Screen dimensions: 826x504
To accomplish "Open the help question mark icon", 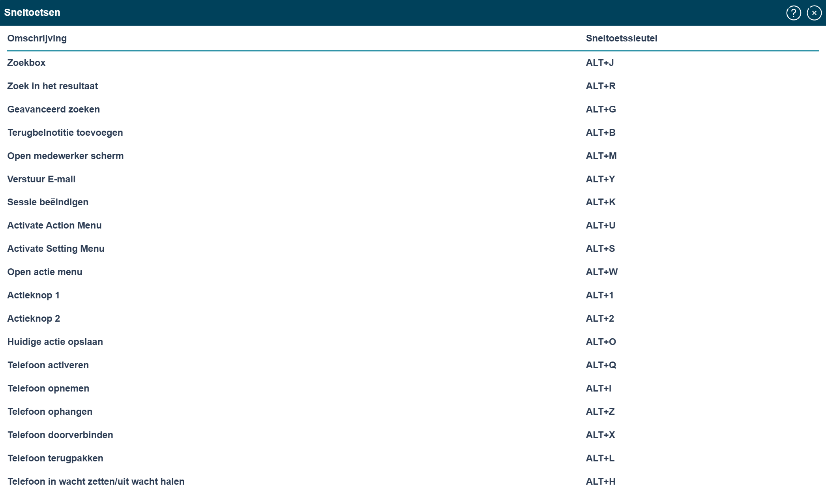I will point(793,13).
